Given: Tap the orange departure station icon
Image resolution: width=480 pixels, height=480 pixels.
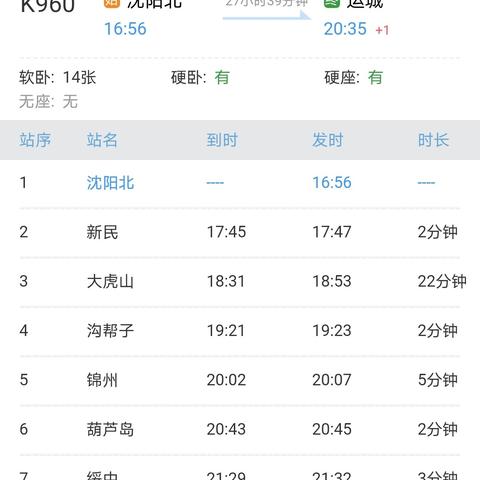Looking at the screenshot, I should click(x=112, y=3).
